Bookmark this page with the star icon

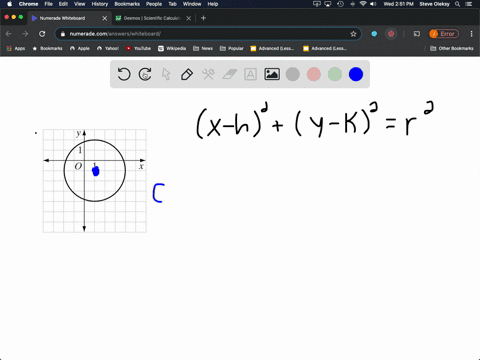[353, 34]
